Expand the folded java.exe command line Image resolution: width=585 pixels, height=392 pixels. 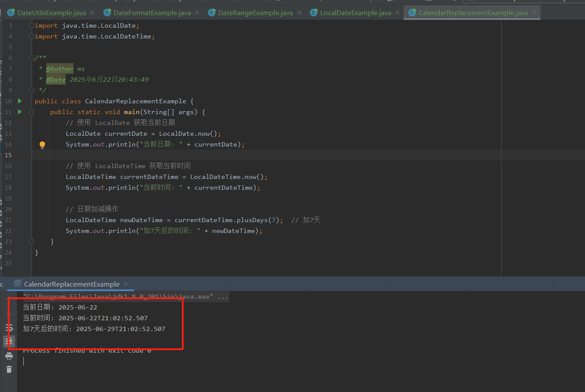(x=223, y=297)
